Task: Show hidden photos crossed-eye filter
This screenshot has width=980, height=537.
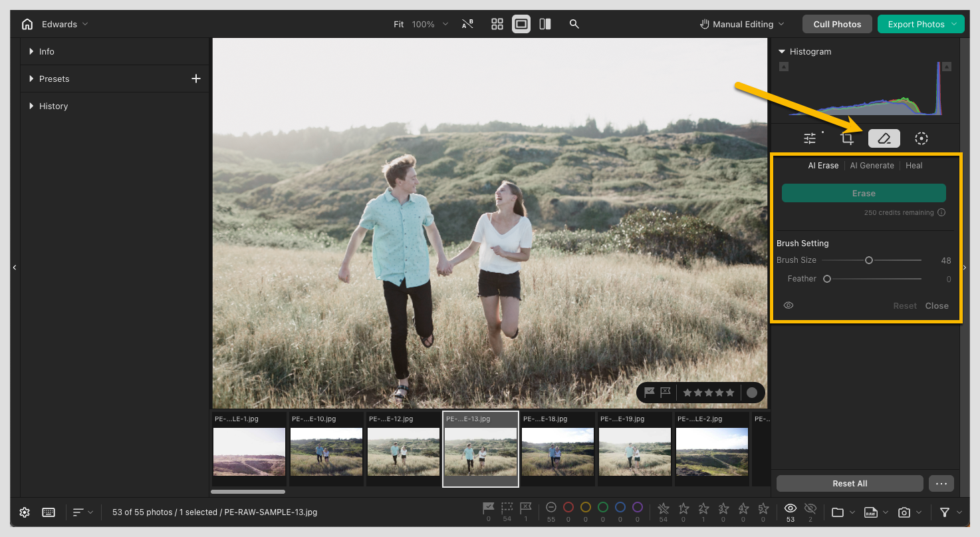Action: pos(810,508)
